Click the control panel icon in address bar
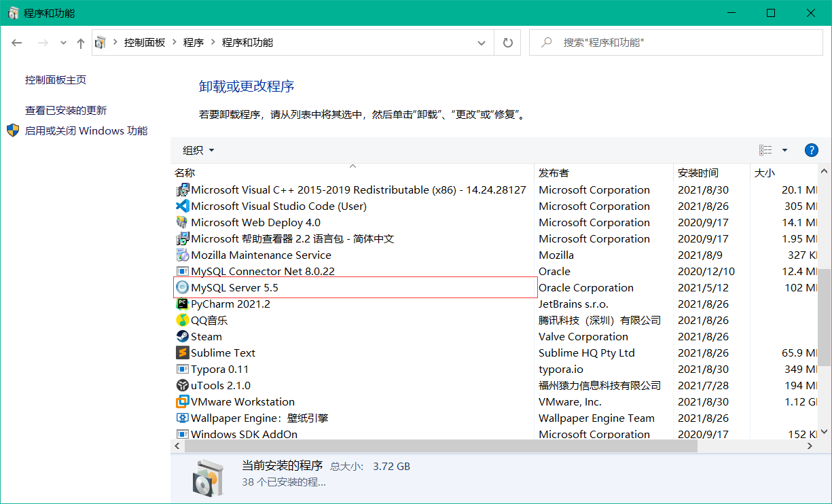 (x=101, y=43)
